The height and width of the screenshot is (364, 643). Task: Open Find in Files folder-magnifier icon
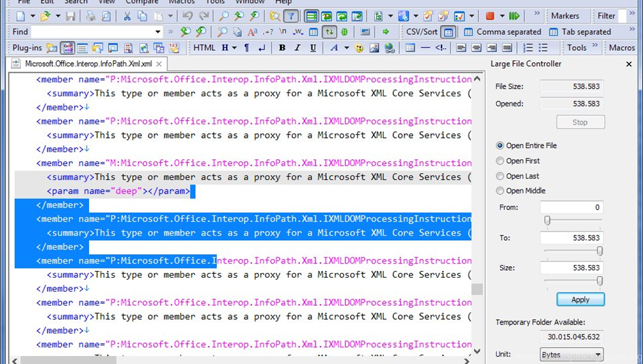pyautogui.click(x=275, y=16)
